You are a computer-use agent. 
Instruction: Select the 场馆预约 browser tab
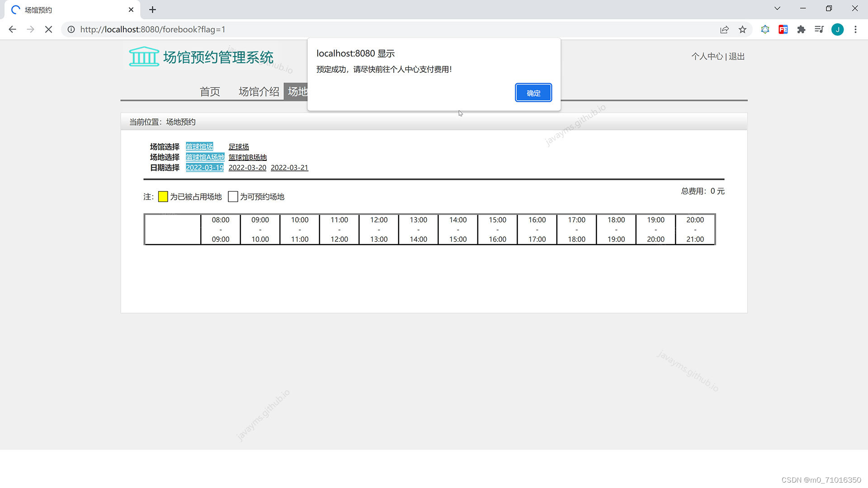72,9
